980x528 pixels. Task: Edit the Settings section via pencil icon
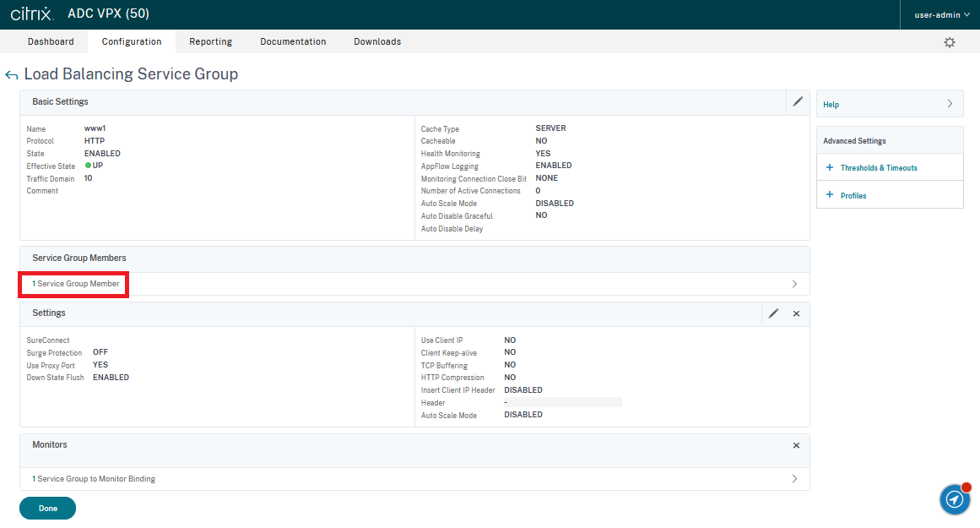point(773,313)
